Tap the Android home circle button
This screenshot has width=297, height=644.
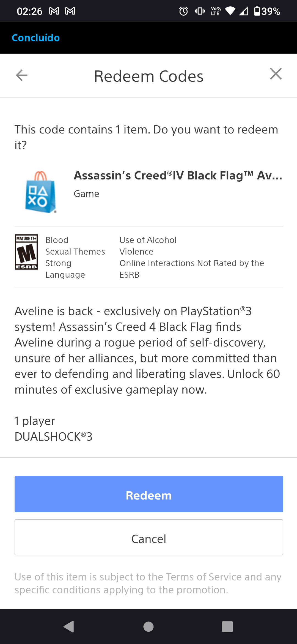click(148, 627)
